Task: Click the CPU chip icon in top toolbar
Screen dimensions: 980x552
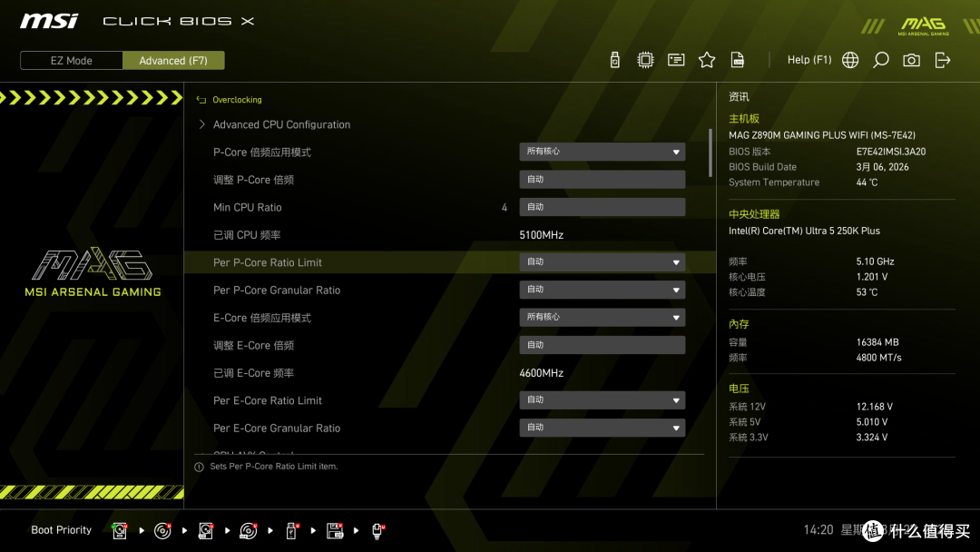Action: pos(645,60)
